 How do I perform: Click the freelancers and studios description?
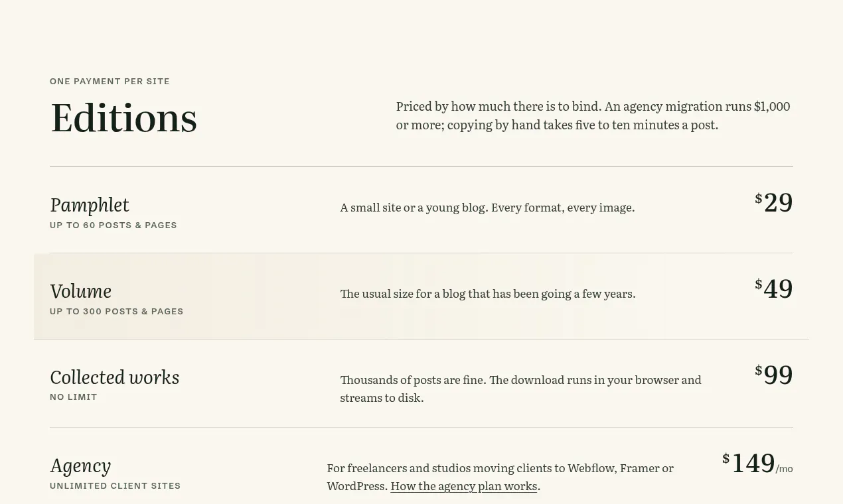500,477
